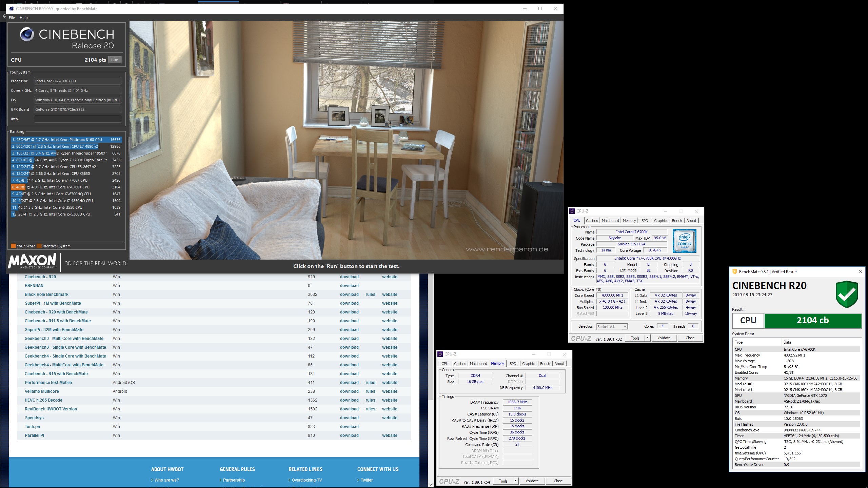Switch to SPD tab in upper CPU-Z window

click(x=645, y=221)
